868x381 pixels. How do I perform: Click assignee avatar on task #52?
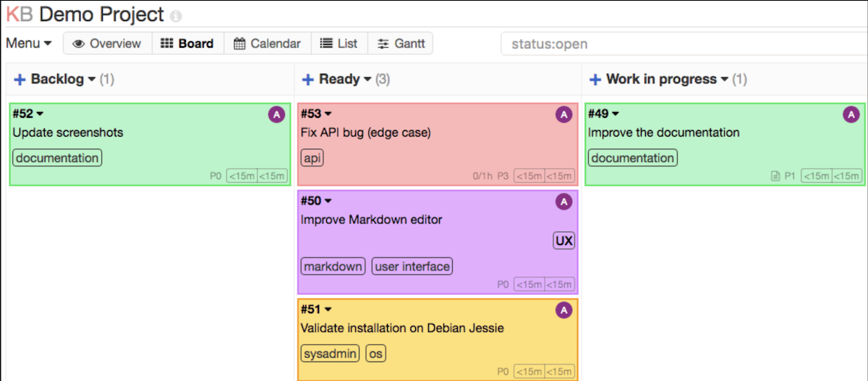pos(276,114)
